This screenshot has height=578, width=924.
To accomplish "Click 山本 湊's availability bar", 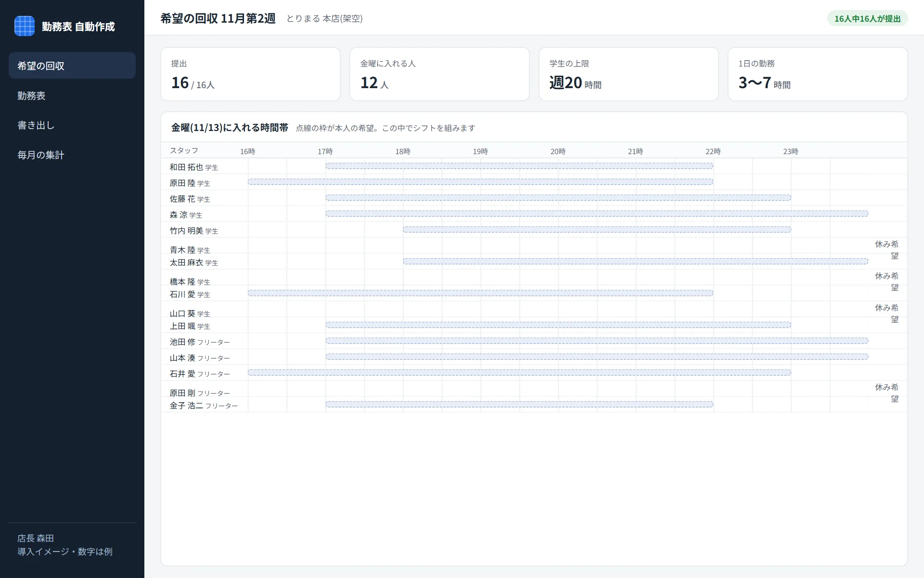I will pyautogui.click(x=597, y=356).
